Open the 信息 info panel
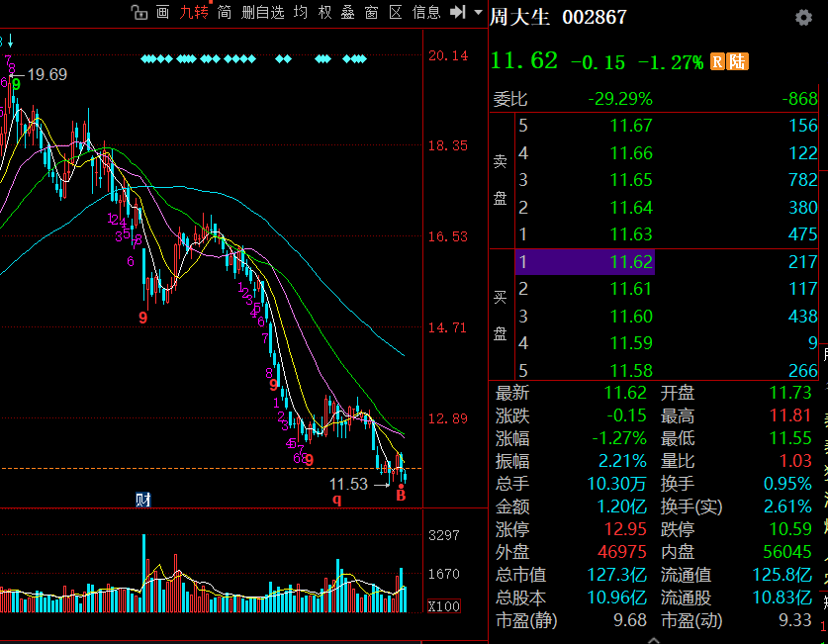The width and height of the screenshot is (828, 644). 426,12
